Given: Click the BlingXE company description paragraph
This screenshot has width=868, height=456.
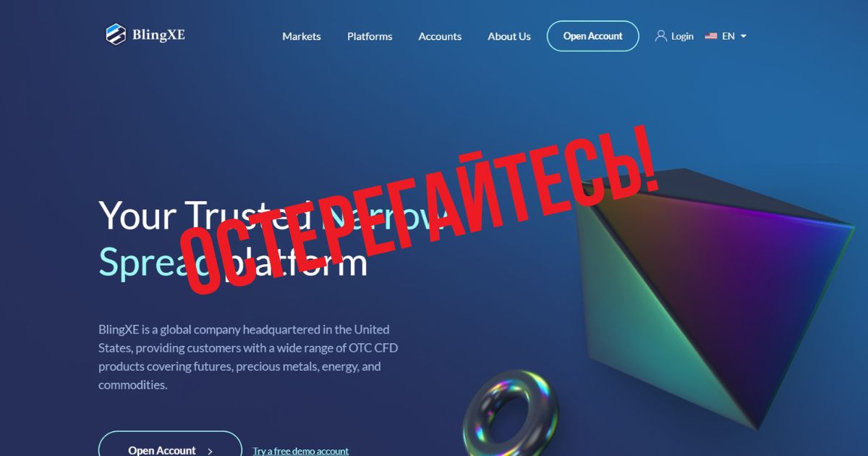Looking at the screenshot, I should [x=248, y=357].
